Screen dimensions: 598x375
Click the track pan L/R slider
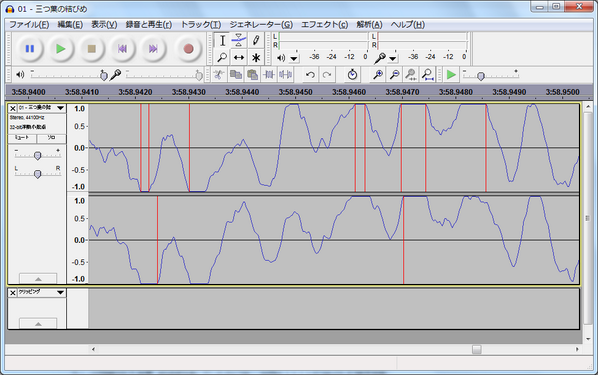(x=37, y=174)
